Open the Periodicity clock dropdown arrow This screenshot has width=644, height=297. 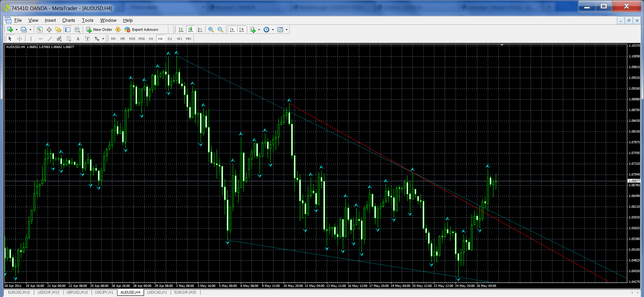point(273,30)
